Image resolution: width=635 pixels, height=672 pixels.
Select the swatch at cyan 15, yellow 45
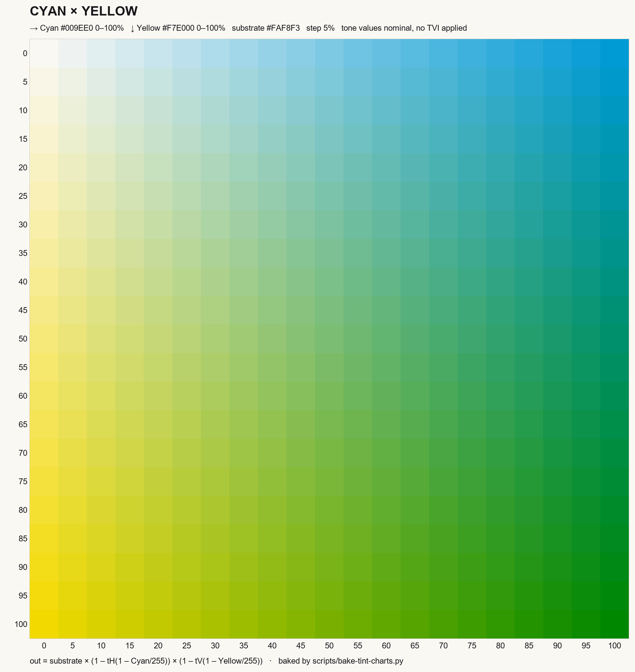coord(130,311)
